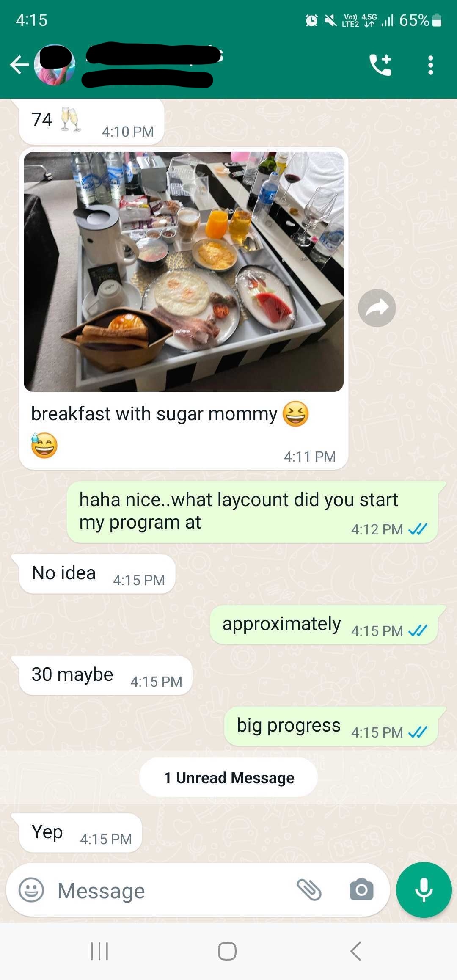The width and height of the screenshot is (457, 980).
Task: Attach a file with the paperclip icon
Action: coord(309,889)
